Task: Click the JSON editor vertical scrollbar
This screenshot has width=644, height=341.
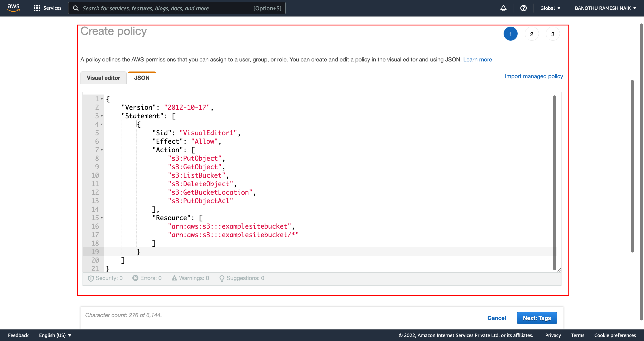Action: 554,182
